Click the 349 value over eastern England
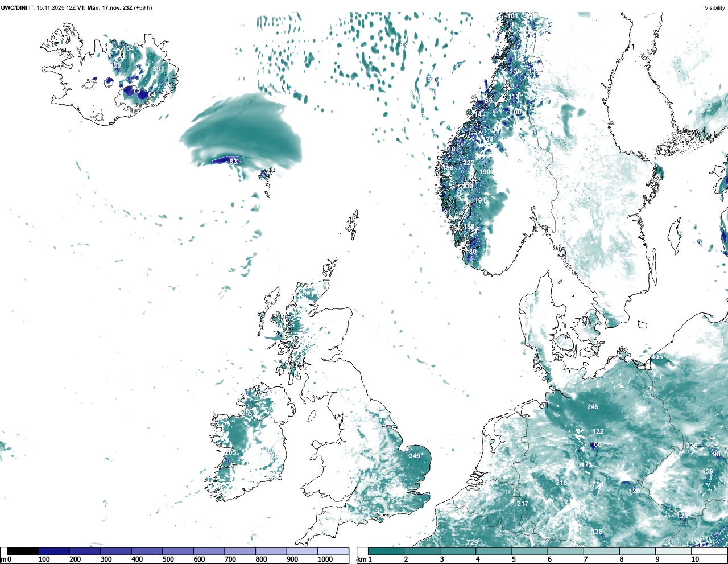 415,456
